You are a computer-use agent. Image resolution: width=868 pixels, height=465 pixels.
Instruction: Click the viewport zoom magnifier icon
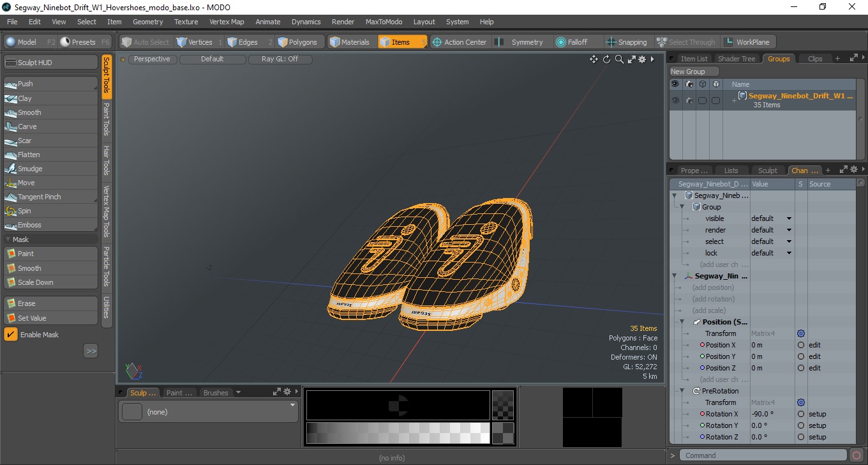pyautogui.click(x=619, y=59)
